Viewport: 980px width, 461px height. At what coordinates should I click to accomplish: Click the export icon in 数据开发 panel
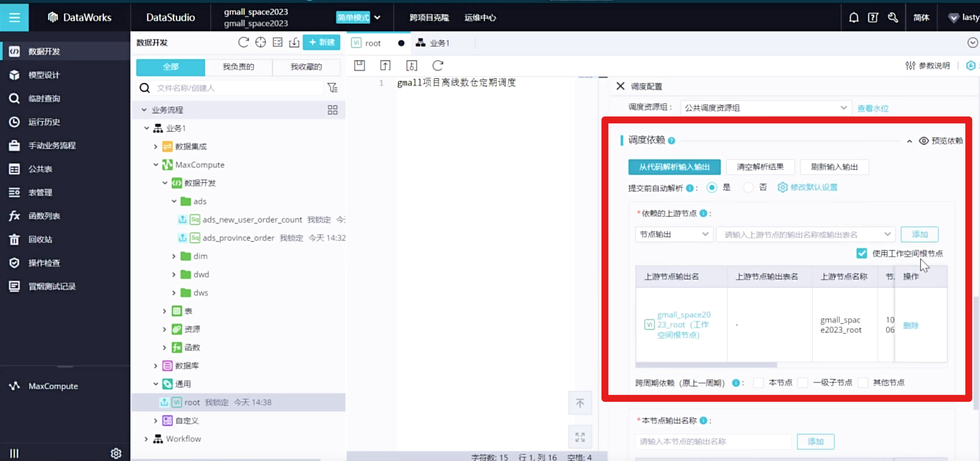click(x=295, y=42)
